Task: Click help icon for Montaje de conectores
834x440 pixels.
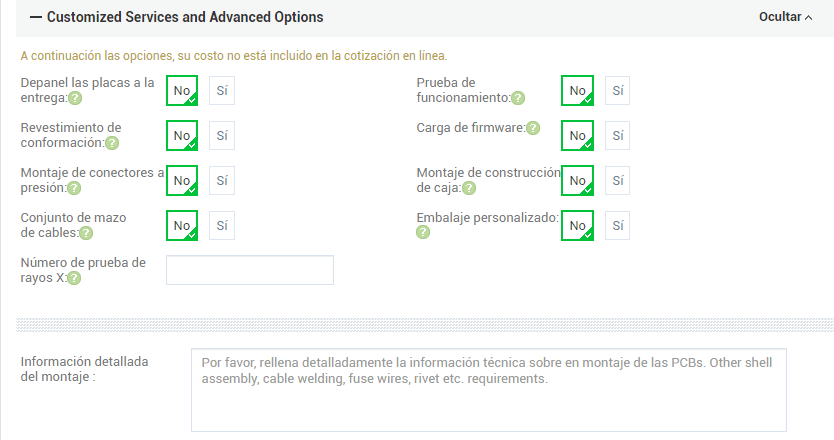Action: tap(75, 188)
